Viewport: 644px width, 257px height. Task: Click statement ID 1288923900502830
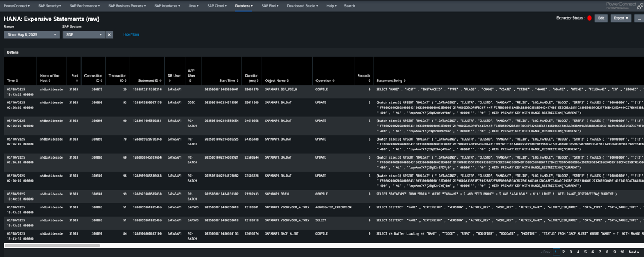[x=147, y=194]
